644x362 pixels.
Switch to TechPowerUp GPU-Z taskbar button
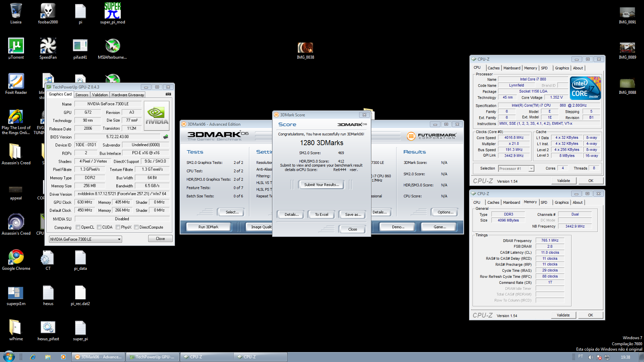point(153,357)
